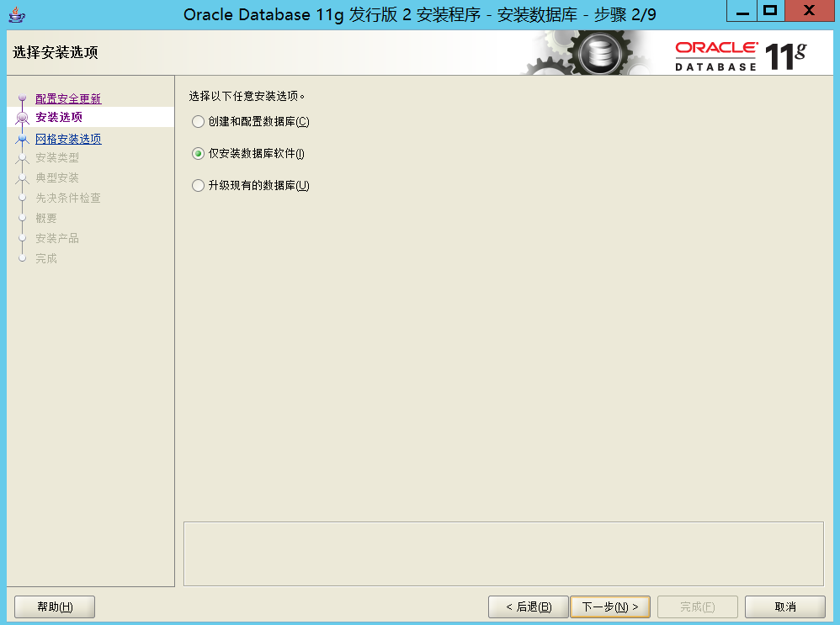
Task: Click the 完成 step label in sidebar
Action: [46, 258]
